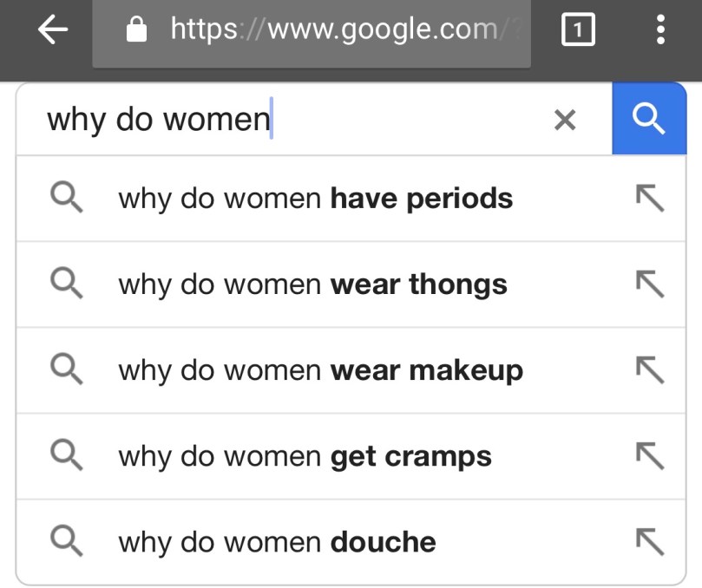This screenshot has width=702, height=588.
Task: Fill query using arrow beside "wear makeup"
Action: tap(649, 370)
